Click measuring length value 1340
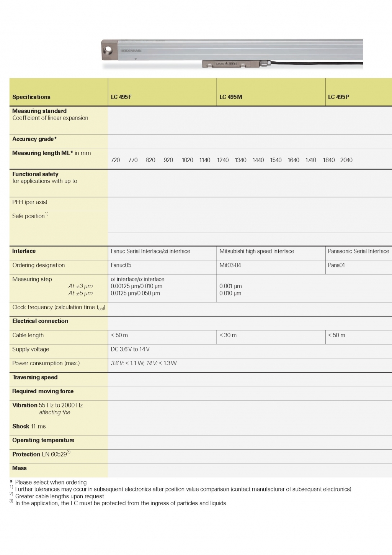The image size is (392, 555). (x=240, y=160)
